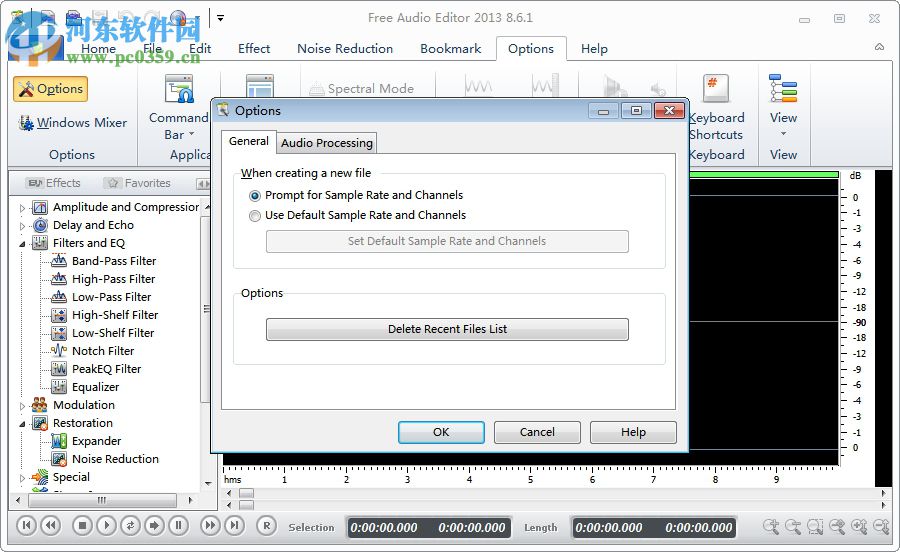
Task: Open quick access toolbar customize dropdown
Action: [220, 18]
